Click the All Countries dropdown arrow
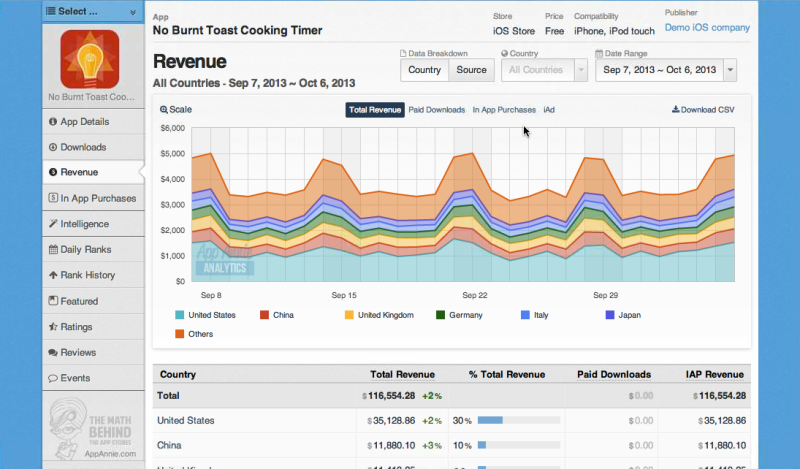The image size is (800, 469). (x=581, y=70)
